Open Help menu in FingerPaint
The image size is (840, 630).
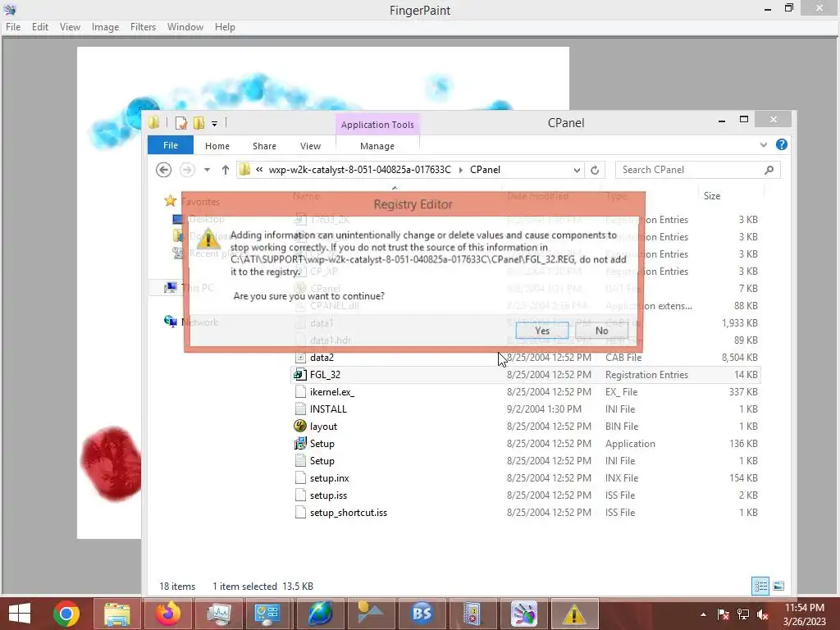225,27
